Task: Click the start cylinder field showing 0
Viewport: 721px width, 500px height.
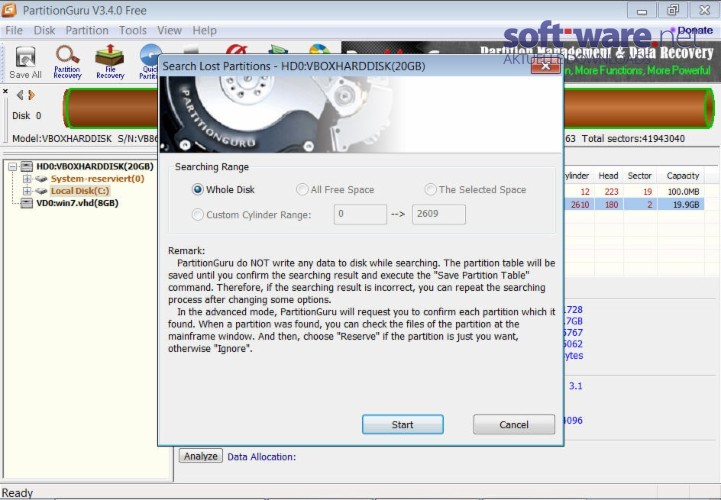Action: coord(360,214)
